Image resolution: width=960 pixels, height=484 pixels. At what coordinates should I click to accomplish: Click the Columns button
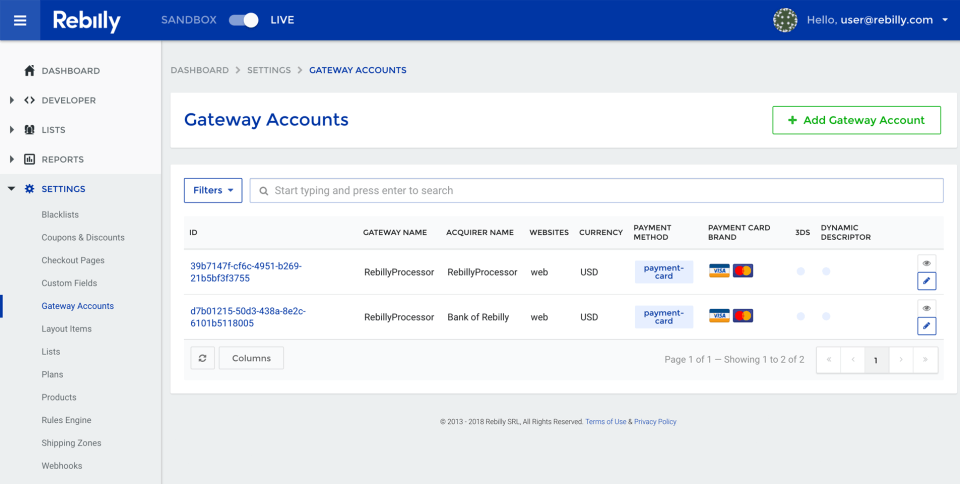251,358
